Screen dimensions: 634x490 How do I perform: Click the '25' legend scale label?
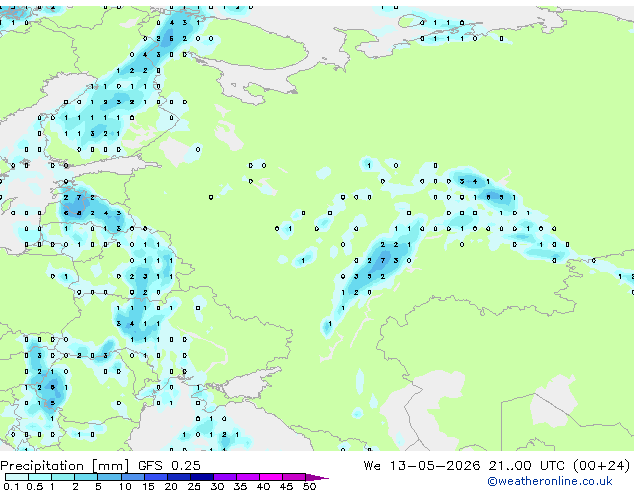(x=194, y=486)
